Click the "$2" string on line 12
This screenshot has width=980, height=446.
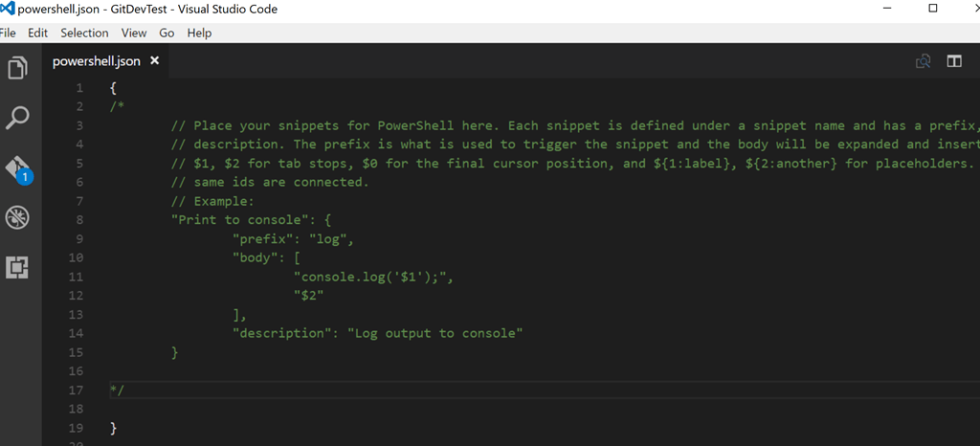(x=309, y=296)
